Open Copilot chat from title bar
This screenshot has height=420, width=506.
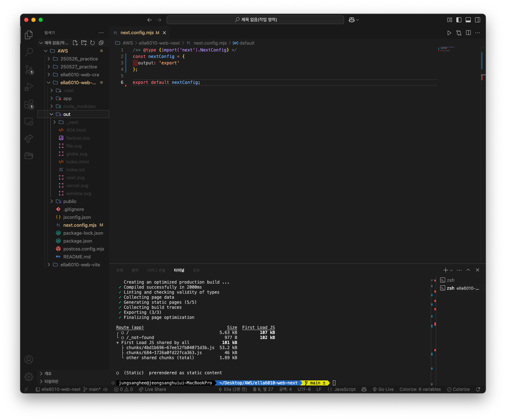(x=352, y=20)
